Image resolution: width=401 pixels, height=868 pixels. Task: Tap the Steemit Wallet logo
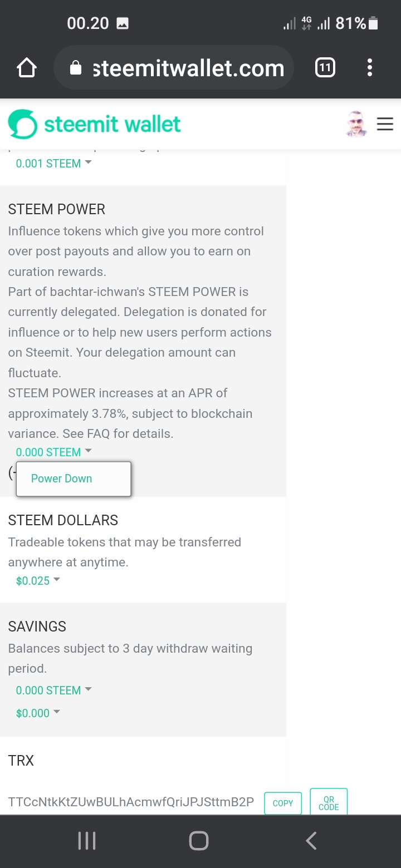pos(95,124)
